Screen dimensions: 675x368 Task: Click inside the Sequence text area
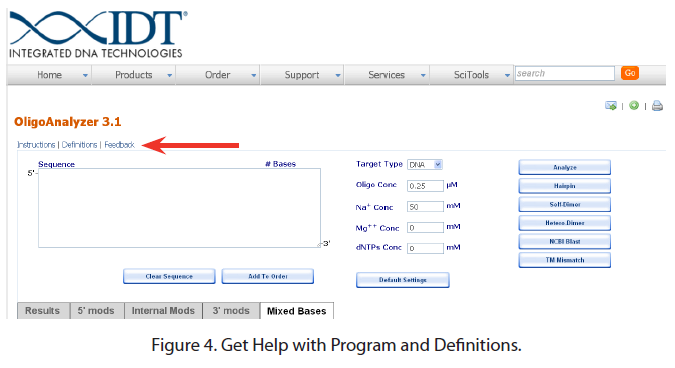click(x=179, y=208)
